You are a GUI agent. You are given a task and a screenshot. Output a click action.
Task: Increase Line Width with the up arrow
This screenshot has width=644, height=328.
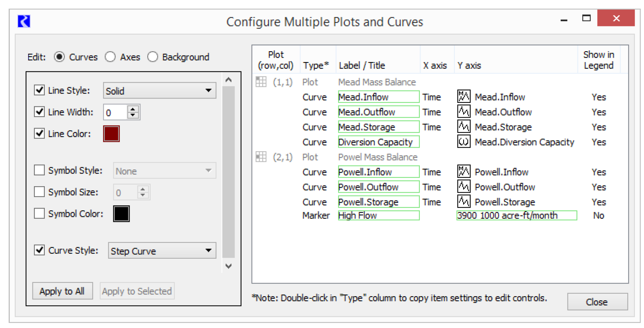point(133,109)
